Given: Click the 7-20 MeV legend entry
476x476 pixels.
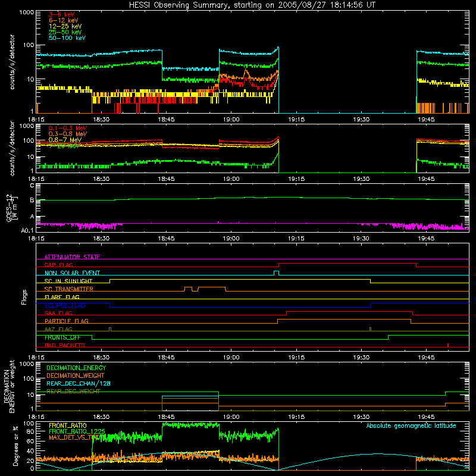Looking at the screenshot, I should tap(64, 146).
